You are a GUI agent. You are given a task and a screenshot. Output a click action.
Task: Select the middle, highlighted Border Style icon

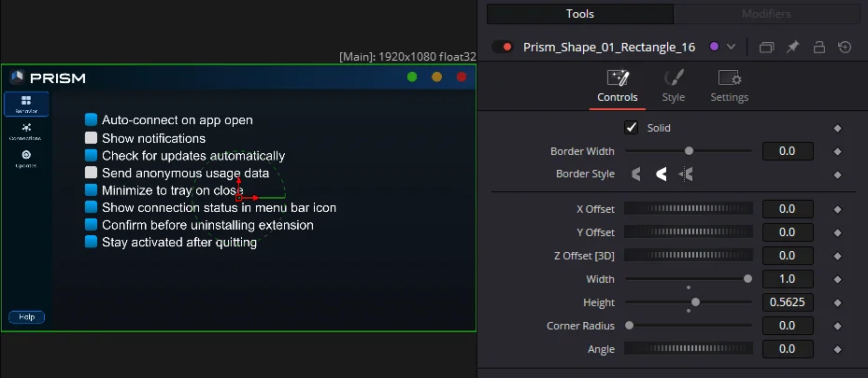click(x=661, y=175)
